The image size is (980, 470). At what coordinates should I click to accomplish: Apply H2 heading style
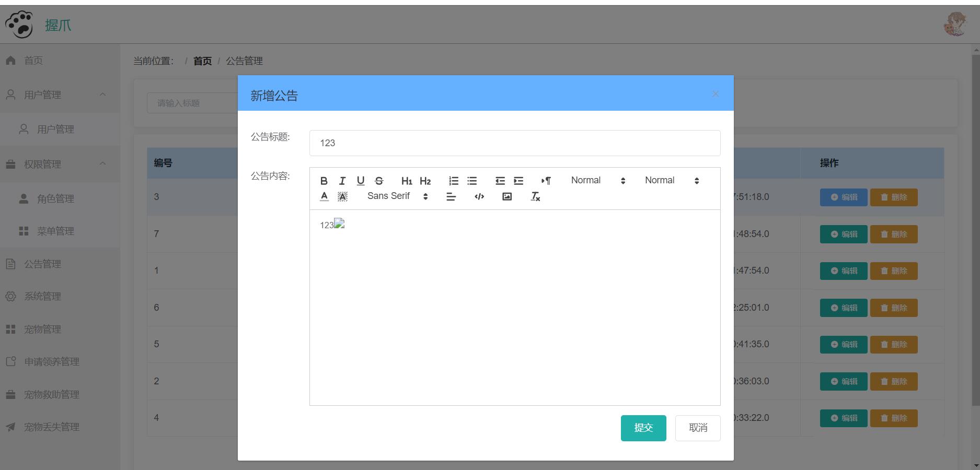pyautogui.click(x=425, y=181)
